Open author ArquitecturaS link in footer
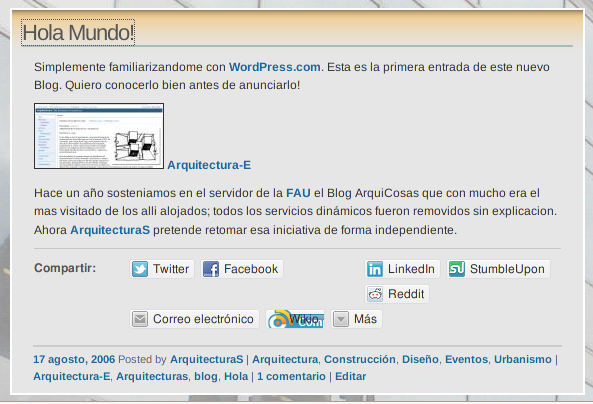 click(x=206, y=359)
